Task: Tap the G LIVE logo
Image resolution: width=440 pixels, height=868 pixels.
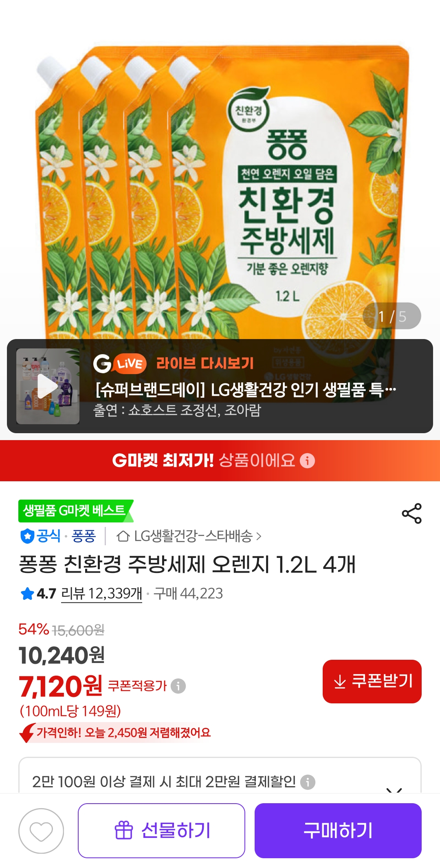Action: tap(120, 364)
